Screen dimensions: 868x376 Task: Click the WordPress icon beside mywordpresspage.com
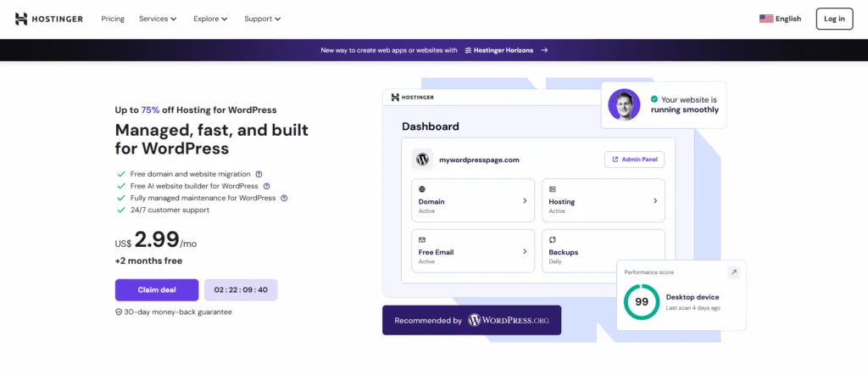click(x=422, y=160)
